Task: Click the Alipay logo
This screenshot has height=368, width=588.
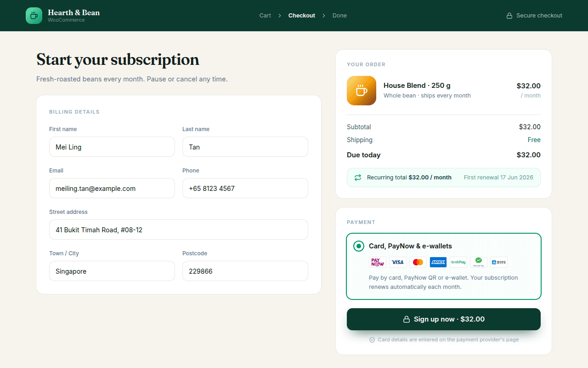Action: (x=499, y=262)
